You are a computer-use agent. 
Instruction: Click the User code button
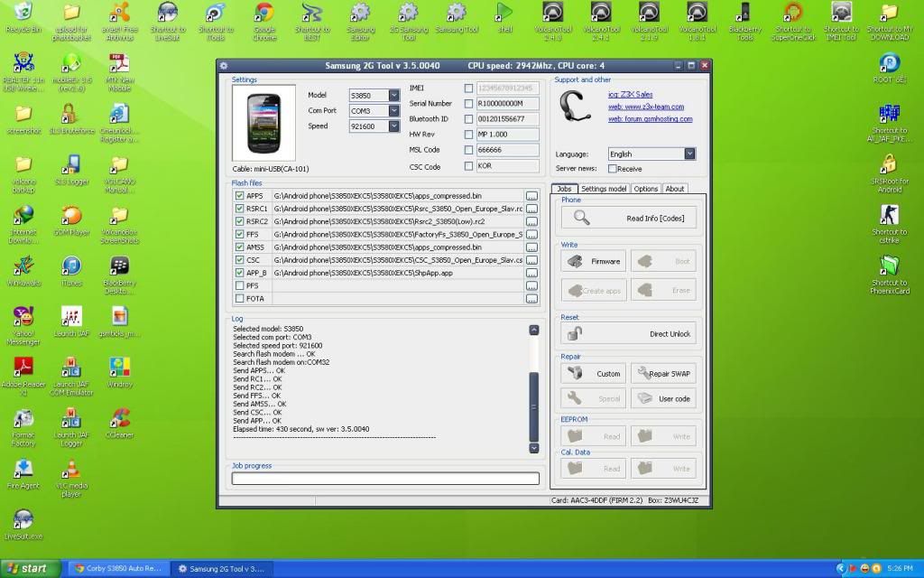[x=663, y=398]
